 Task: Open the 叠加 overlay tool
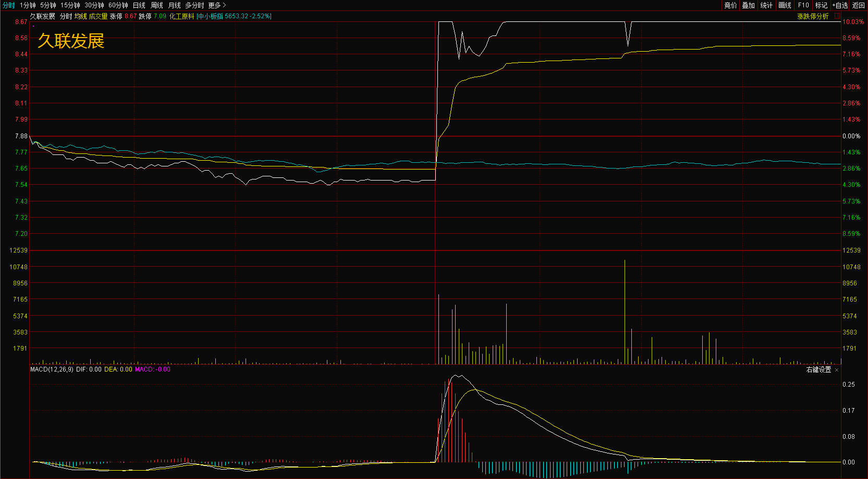pos(749,5)
